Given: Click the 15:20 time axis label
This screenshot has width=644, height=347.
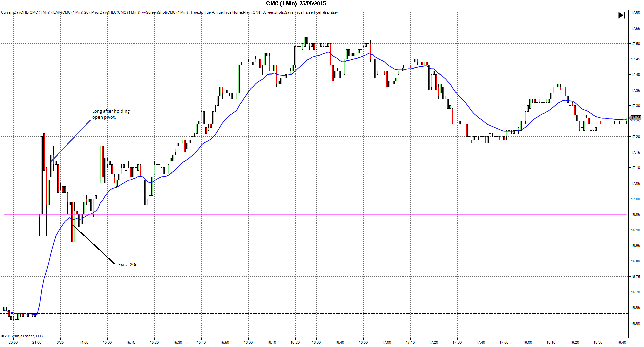Looking at the screenshot, I should point(154,342).
